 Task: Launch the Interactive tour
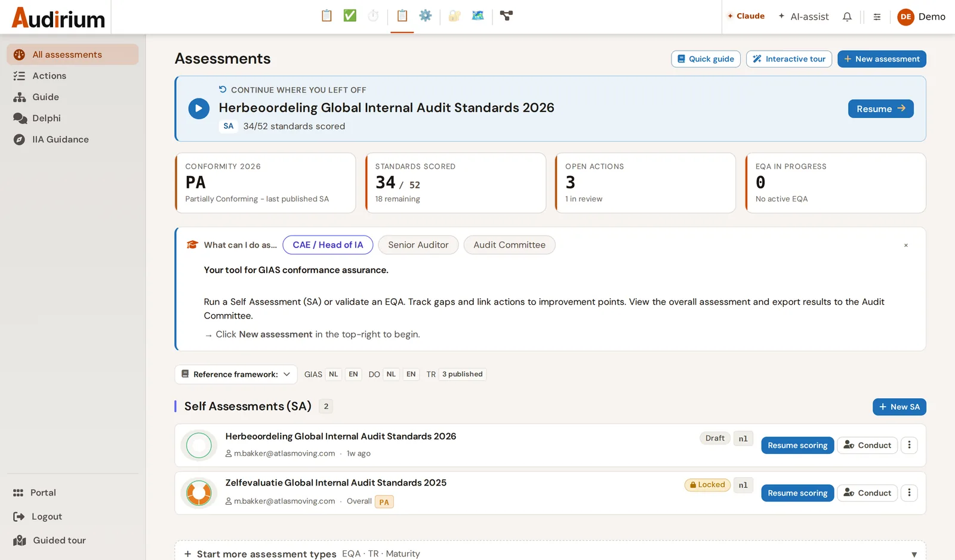pos(788,59)
